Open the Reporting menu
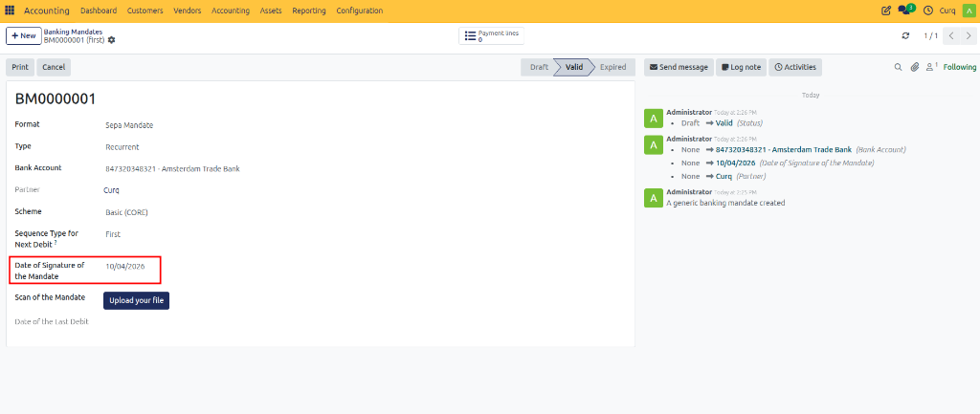This screenshot has height=414, width=980. point(309,11)
